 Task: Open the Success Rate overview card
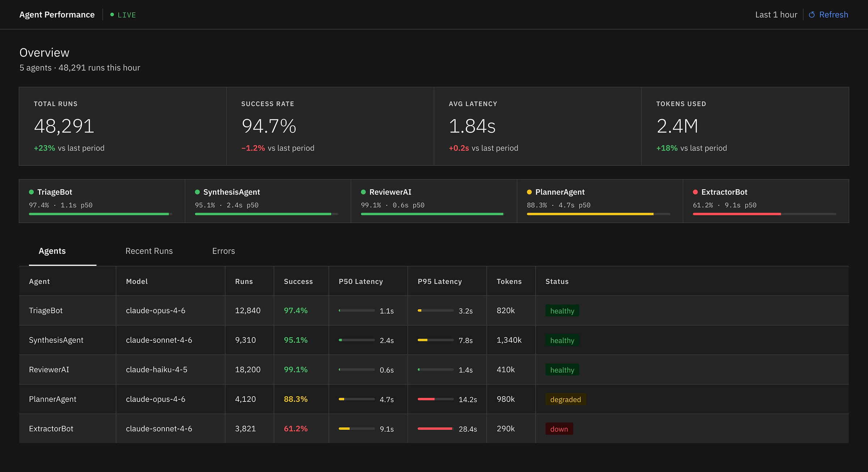click(x=330, y=126)
